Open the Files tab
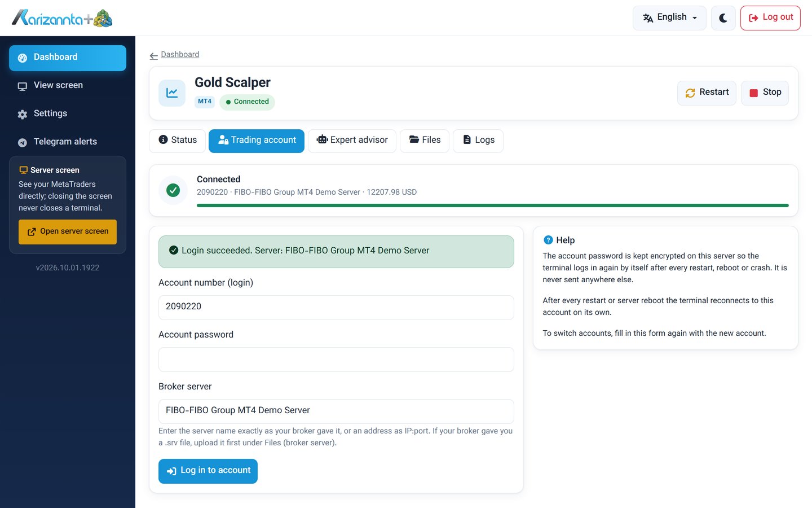 (425, 141)
